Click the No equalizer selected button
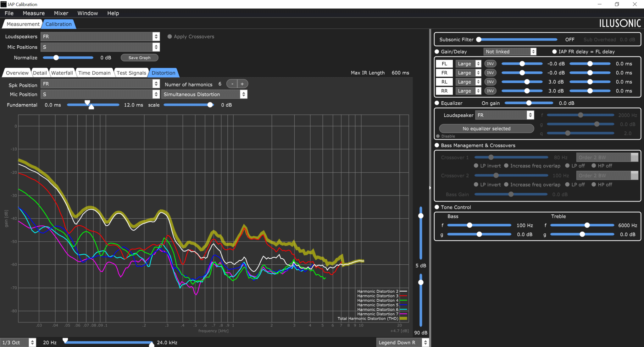The width and height of the screenshot is (644, 347). [486, 129]
